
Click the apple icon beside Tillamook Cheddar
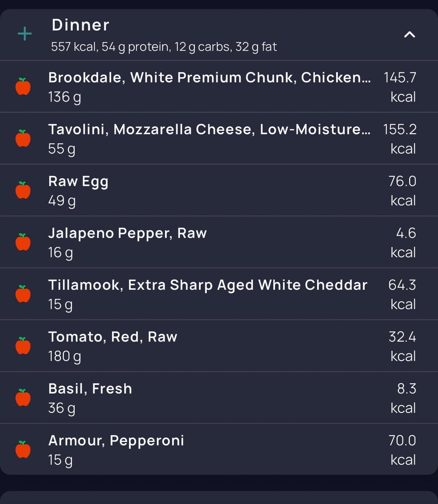[23, 294]
